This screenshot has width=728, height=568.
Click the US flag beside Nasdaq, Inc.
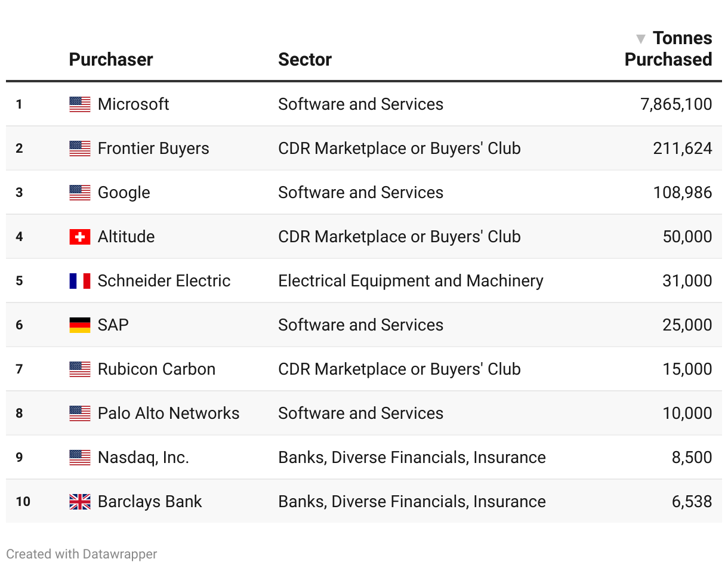pos(80,458)
